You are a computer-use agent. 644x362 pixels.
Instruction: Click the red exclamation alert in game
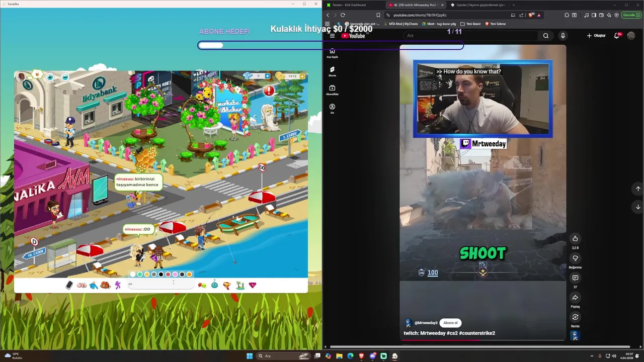point(269,91)
